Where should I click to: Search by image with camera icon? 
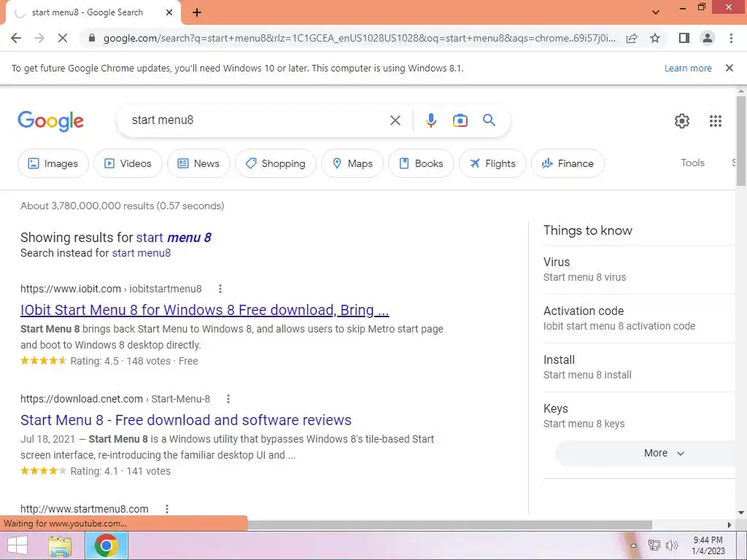click(x=460, y=120)
